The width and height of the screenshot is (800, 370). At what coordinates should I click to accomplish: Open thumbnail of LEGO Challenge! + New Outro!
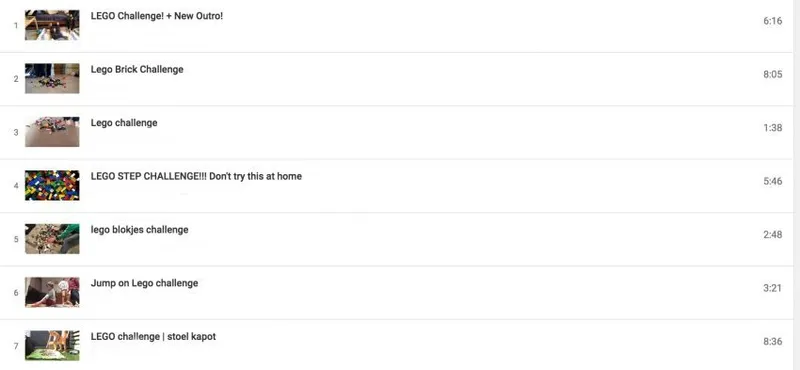[52, 25]
